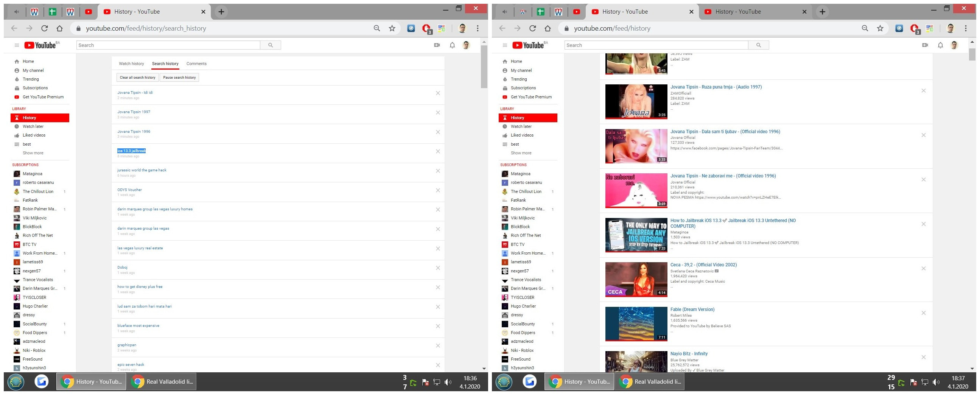Expand 'Show more' in left window library

(33, 153)
